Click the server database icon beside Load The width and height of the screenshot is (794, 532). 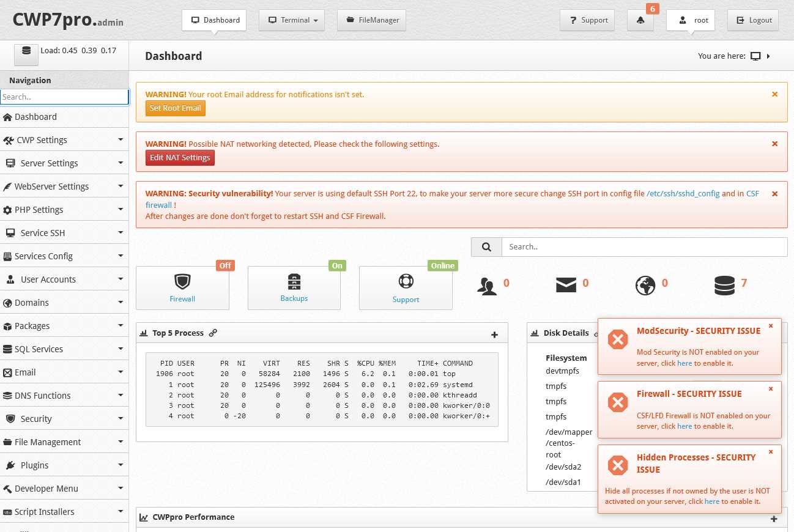[x=26, y=54]
